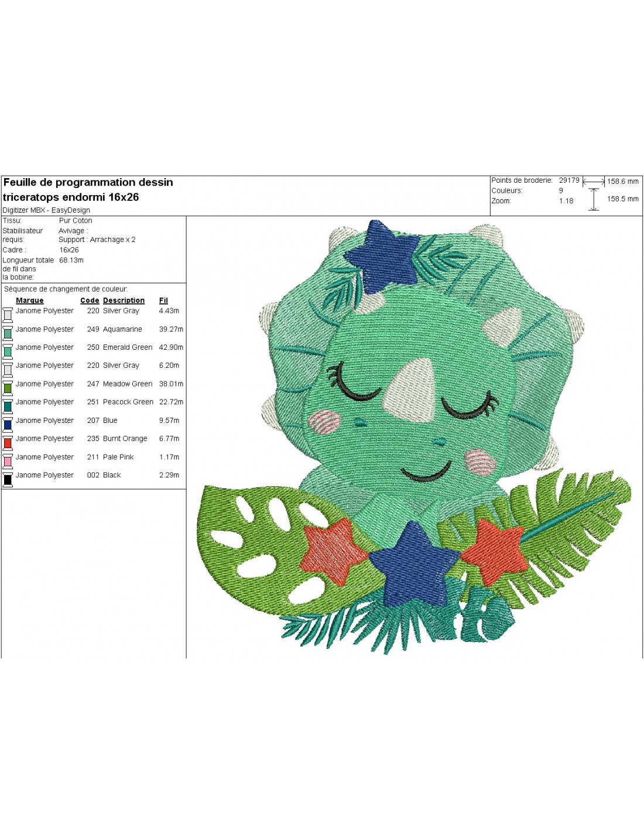This screenshot has width=644, height=833.
Task: Click the Description column header
Action: click(x=124, y=301)
